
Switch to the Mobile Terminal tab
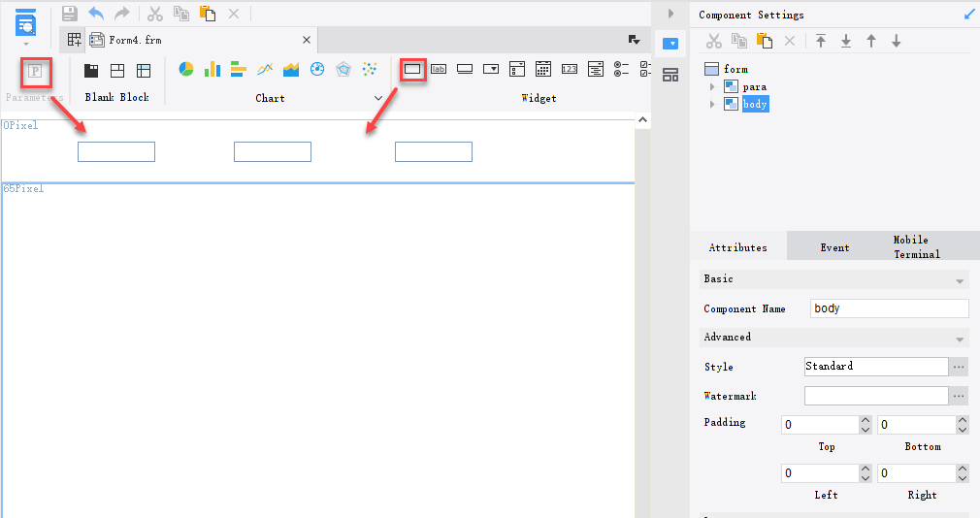(916, 246)
